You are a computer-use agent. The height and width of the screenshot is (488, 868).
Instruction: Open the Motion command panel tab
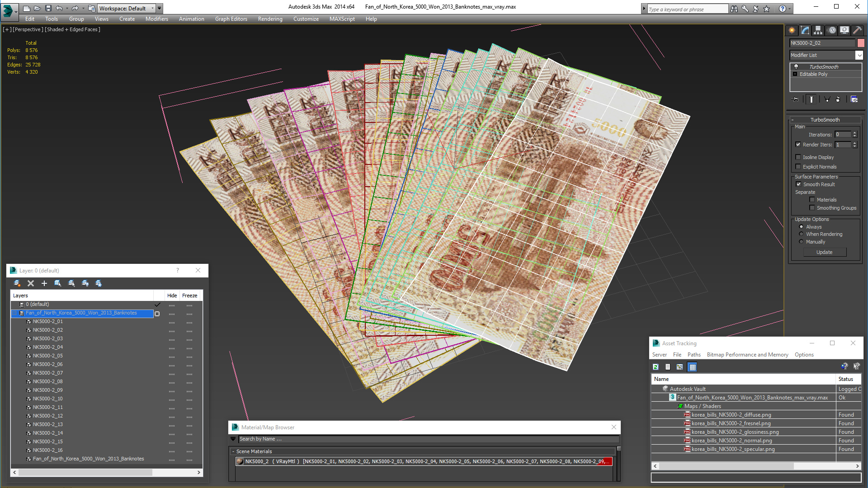pyautogui.click(x=832, y=30)
